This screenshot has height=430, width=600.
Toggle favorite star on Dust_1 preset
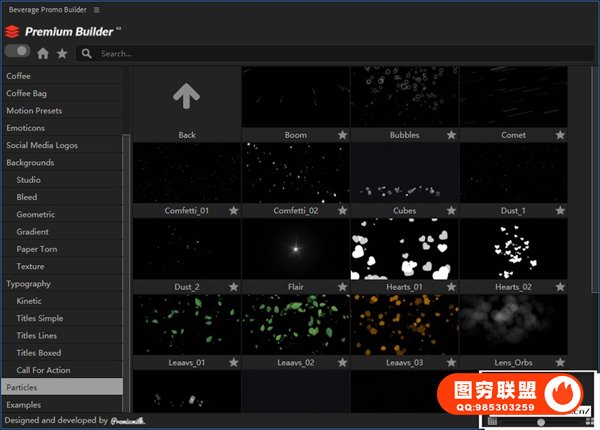coord(560,211)
